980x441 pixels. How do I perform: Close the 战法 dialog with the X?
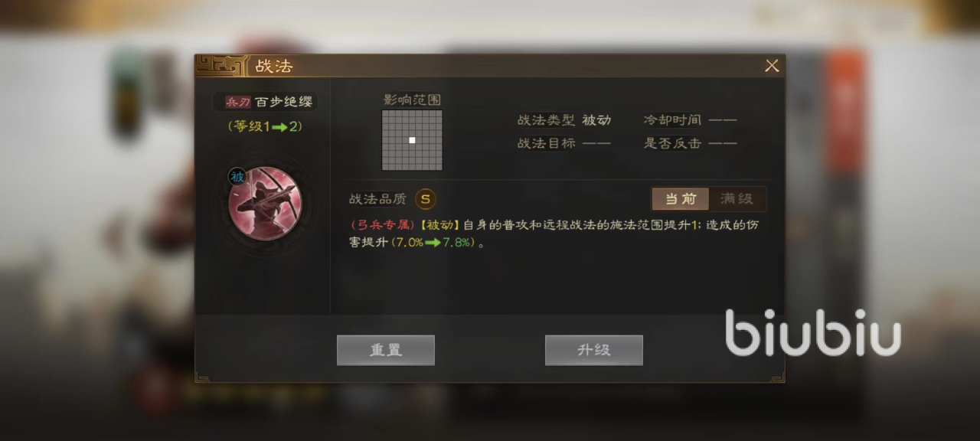772,66
